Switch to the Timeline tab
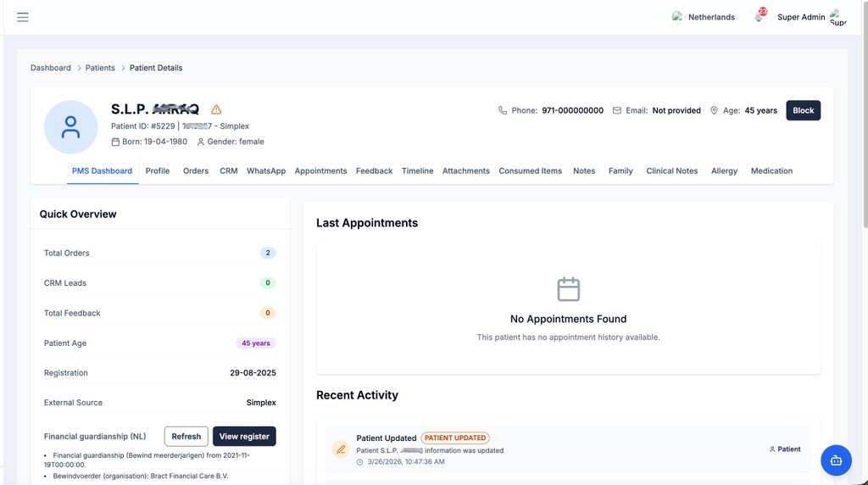This screenshot has width=868, height=485. [417, 170]
